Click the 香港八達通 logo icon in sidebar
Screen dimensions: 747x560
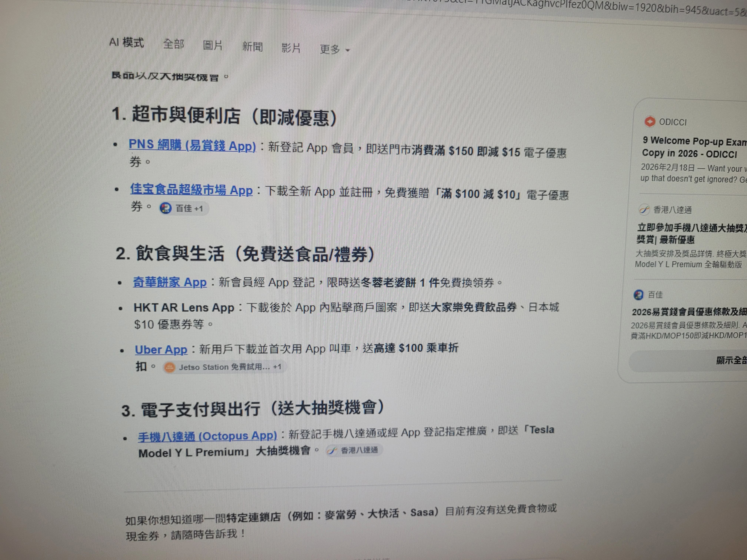click(x=644, y=210)
